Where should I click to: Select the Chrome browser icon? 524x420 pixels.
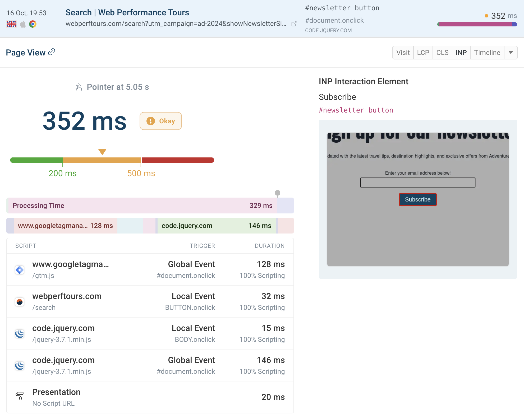point(33,24)
